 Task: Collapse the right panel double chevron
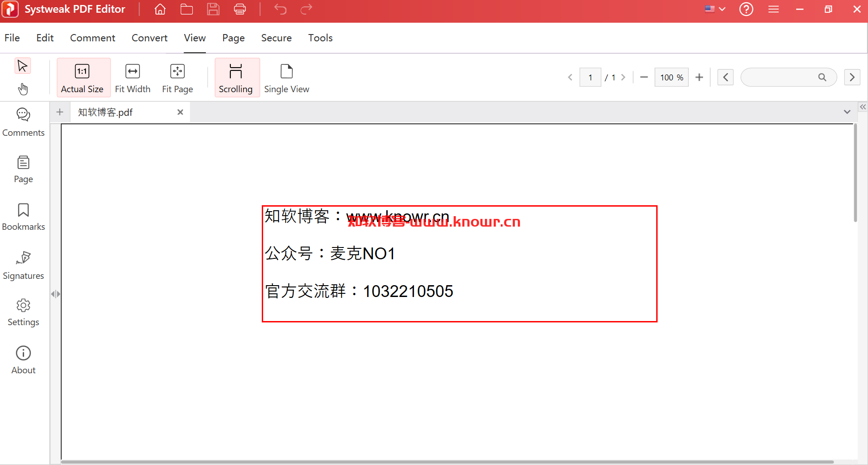[x=863, y=107]
